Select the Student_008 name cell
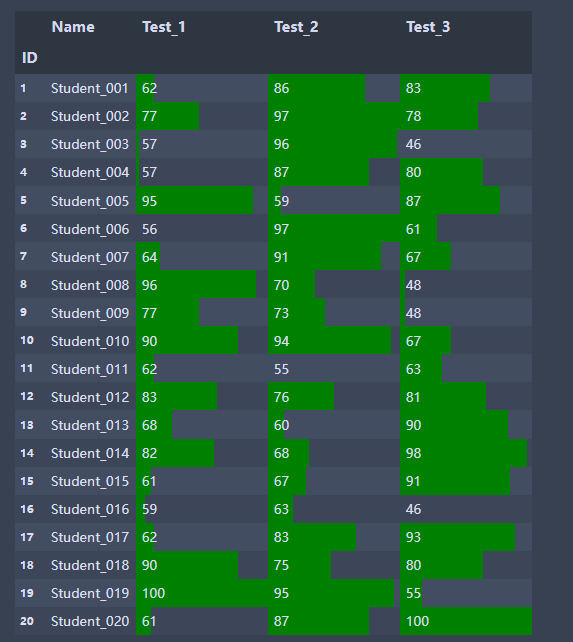This screenshot has width=573, height=642. click(90, 285)
